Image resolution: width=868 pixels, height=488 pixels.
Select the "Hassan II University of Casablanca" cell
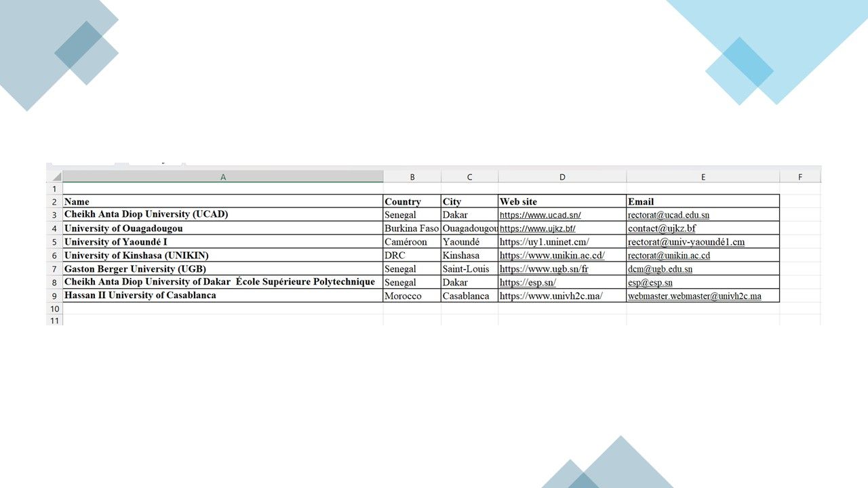point(223,296)
